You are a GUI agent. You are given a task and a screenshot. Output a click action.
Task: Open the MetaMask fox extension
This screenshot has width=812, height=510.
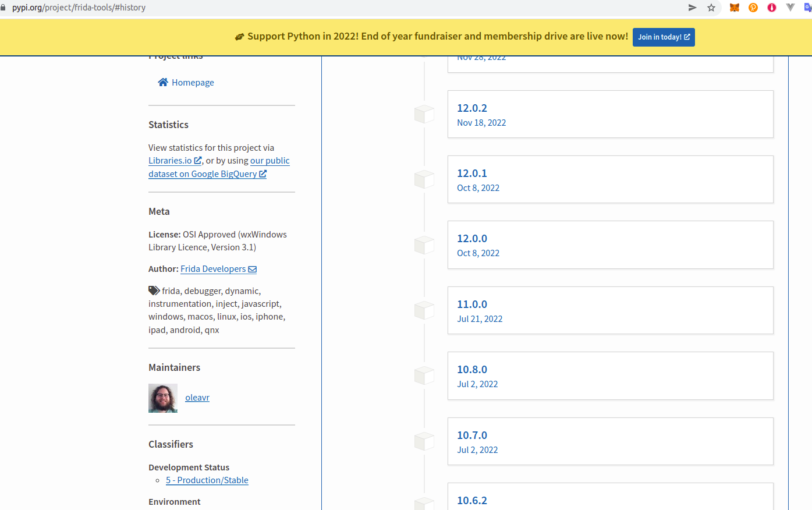735,8
